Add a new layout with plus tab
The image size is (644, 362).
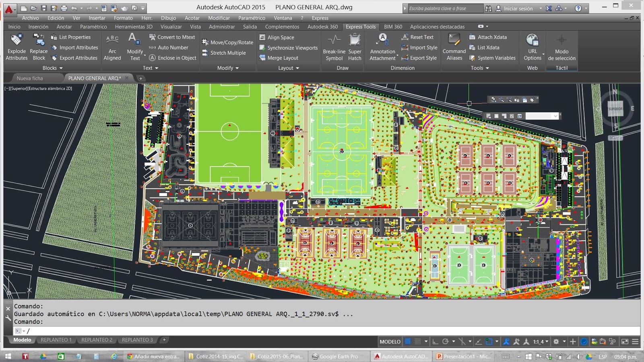pyautogui.click(x=164, y=340)
